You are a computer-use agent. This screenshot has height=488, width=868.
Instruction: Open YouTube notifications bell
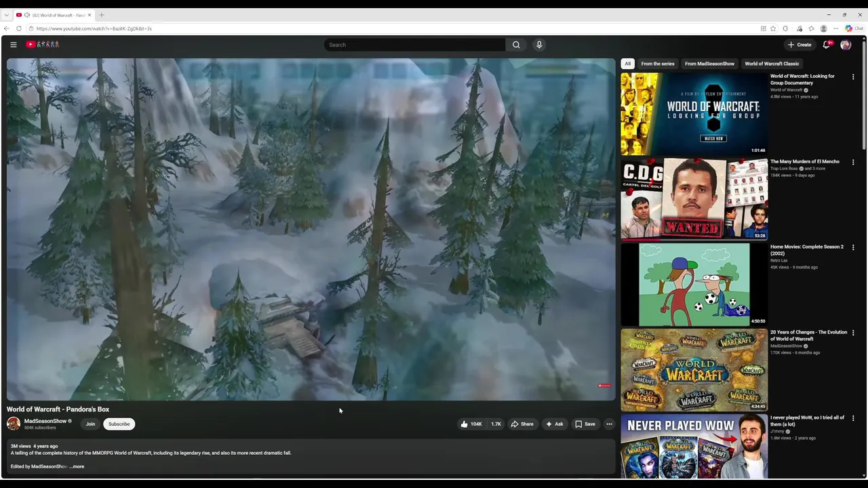[827, 45]
